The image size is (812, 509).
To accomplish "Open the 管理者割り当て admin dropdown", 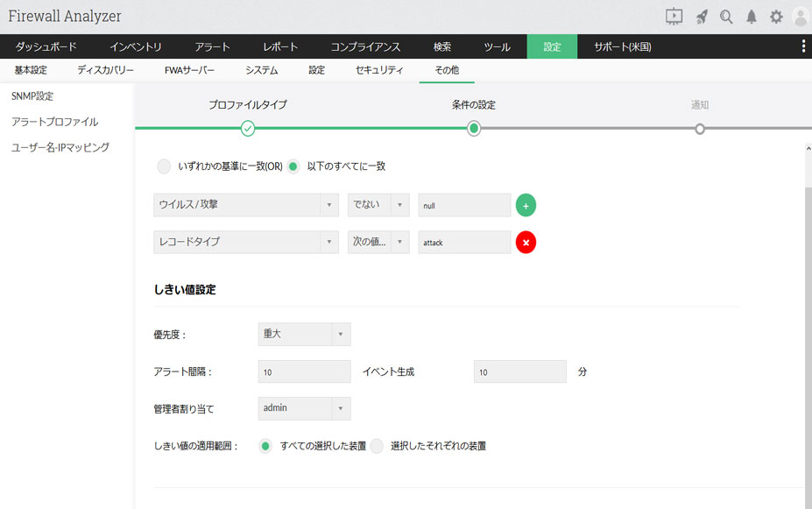I will [x=304, y=408].
